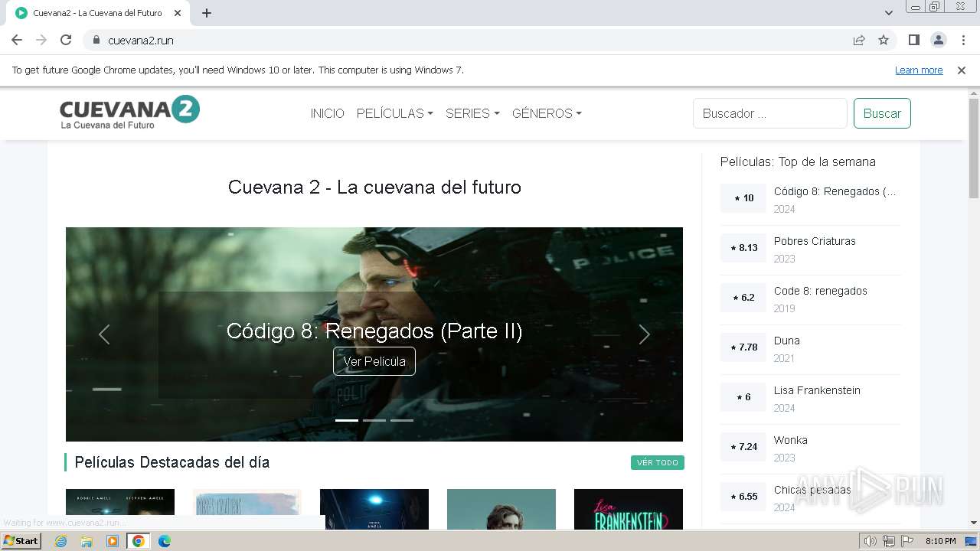This screenshot has width=980, height=551.
Task: Open the first featured movie poster
Action: [120, 509]
